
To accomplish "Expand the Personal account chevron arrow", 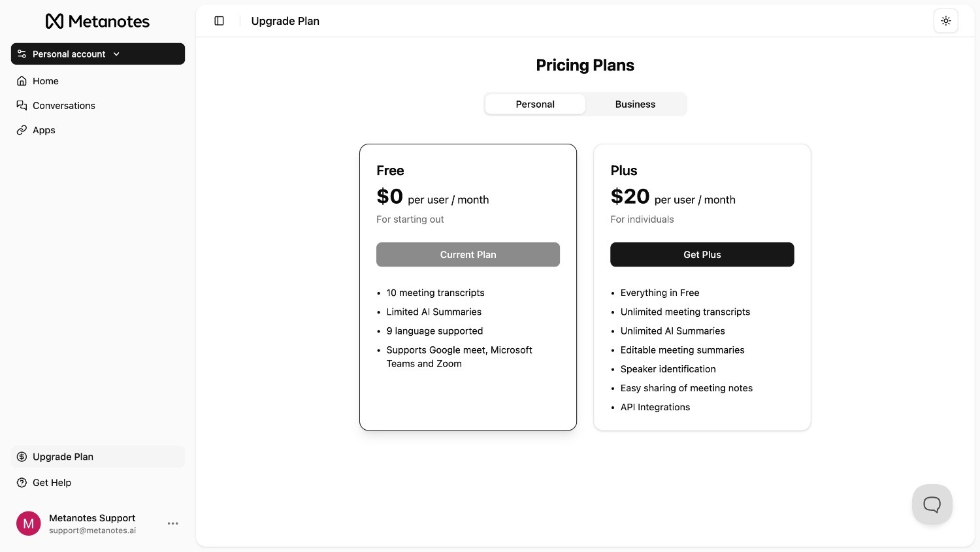I will point(116,54).
